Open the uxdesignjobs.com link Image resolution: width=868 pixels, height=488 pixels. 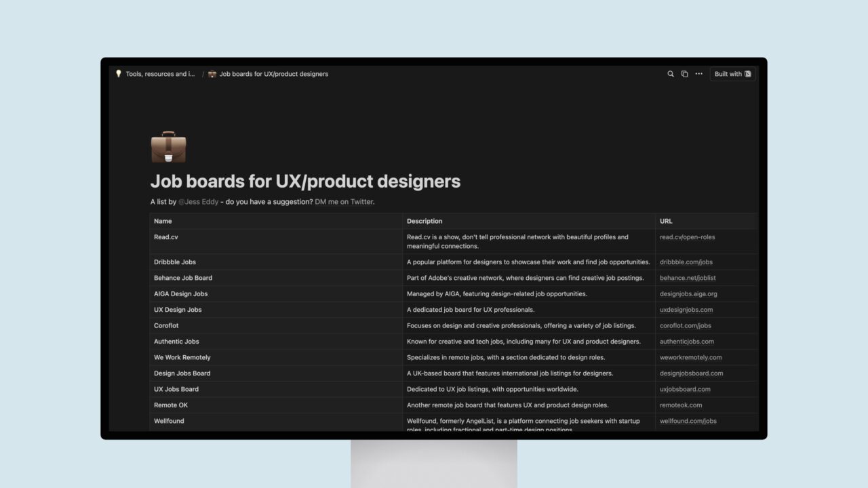coord(686,310)
